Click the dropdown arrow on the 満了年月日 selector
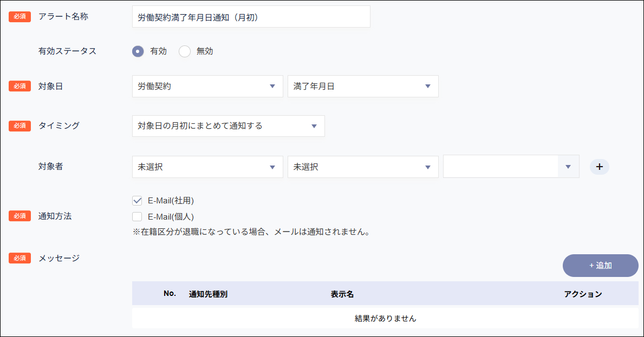The height and width of the screenshot is (337, 644). pyautogui.click(x=429, y=86)
